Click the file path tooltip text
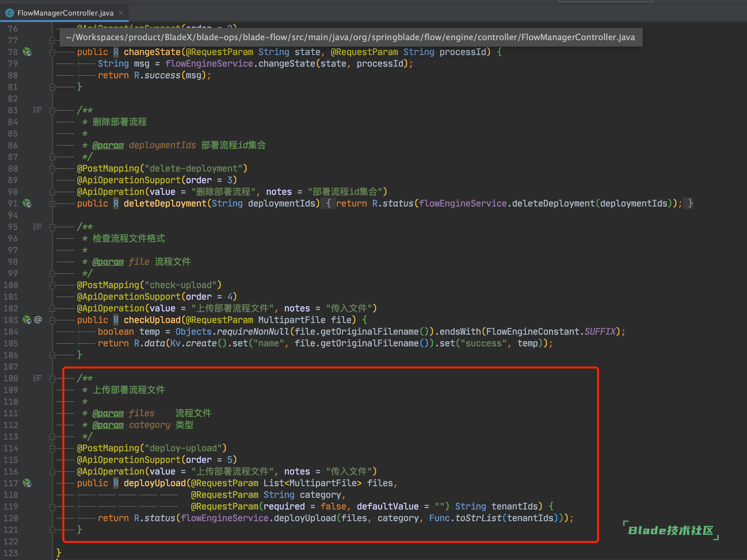The width and height of the screenshot is (747, 560). [x=351, y=37]
